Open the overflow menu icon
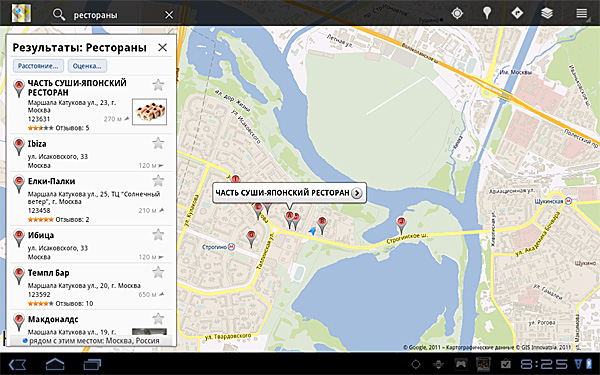Screen dimensions: 600x375 pos(582,13)
